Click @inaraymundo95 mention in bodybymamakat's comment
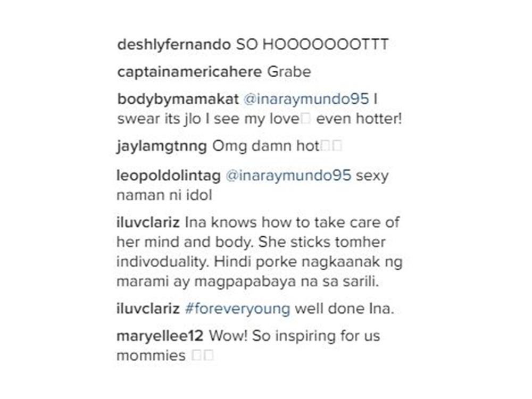 pyautogui.click(x=306, y=99)
